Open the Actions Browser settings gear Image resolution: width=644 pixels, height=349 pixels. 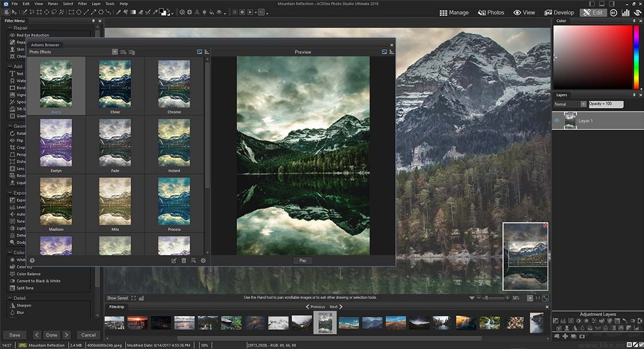pos(203,260)
